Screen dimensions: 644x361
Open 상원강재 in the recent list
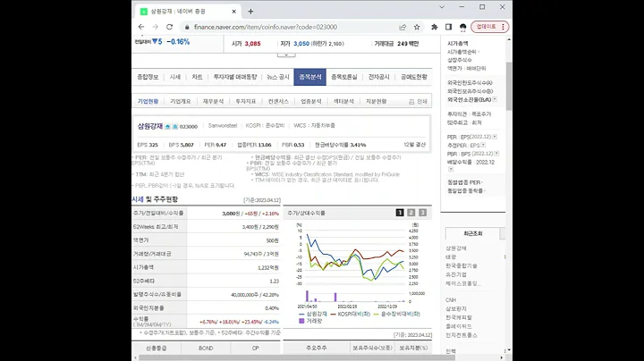click(x=456, y=248)
